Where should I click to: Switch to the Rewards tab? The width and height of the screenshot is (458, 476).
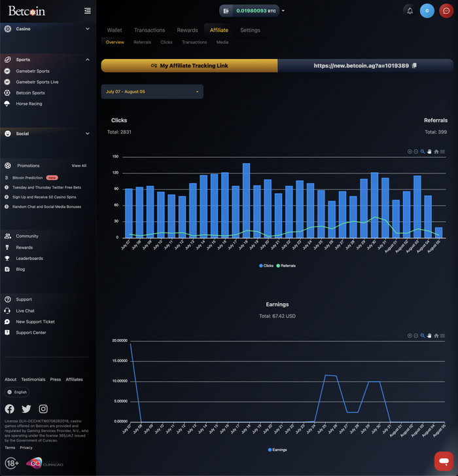click(187, 30)
